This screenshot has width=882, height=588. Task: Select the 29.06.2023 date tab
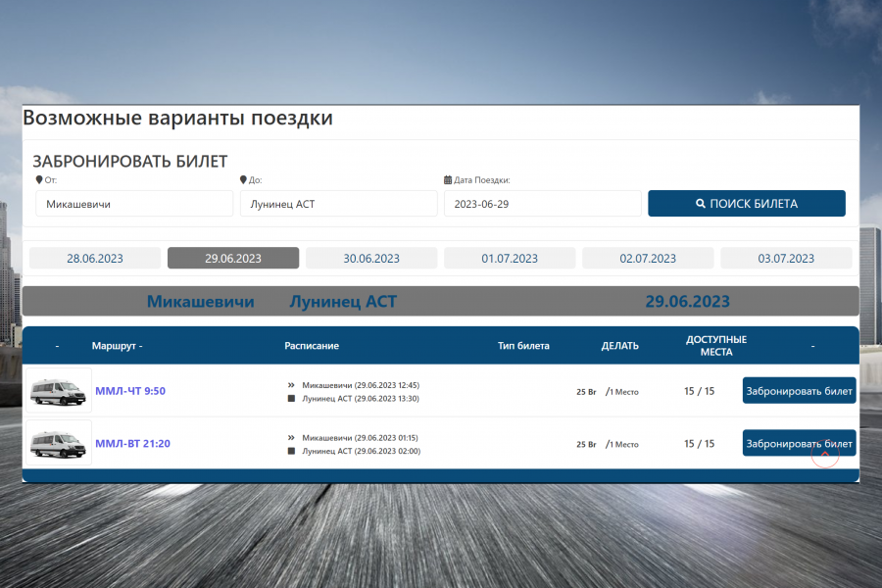[x=233, y=259]
